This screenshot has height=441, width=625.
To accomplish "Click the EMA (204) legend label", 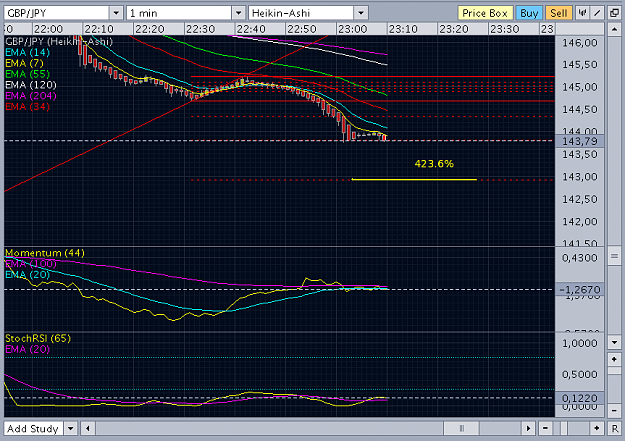I will coord(31,95).
